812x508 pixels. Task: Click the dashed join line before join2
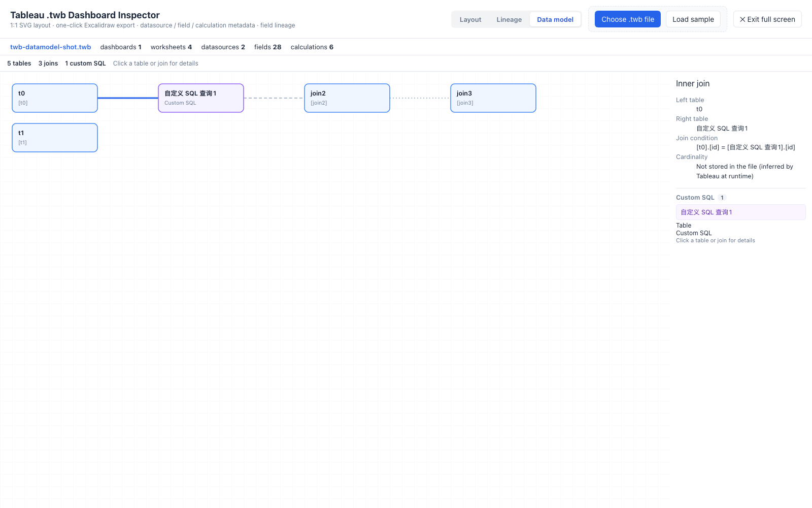pyautogui.click(x=274, y=98)
